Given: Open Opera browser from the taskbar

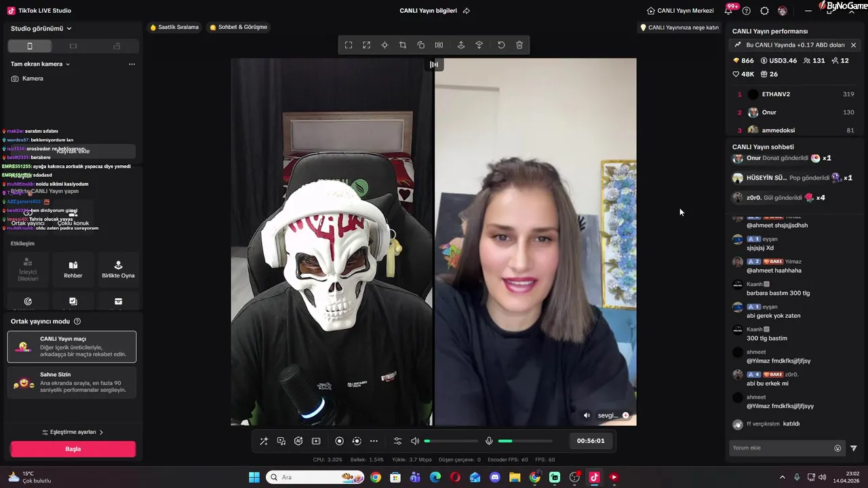Looking at the screenshot, I should click(455, 477).
